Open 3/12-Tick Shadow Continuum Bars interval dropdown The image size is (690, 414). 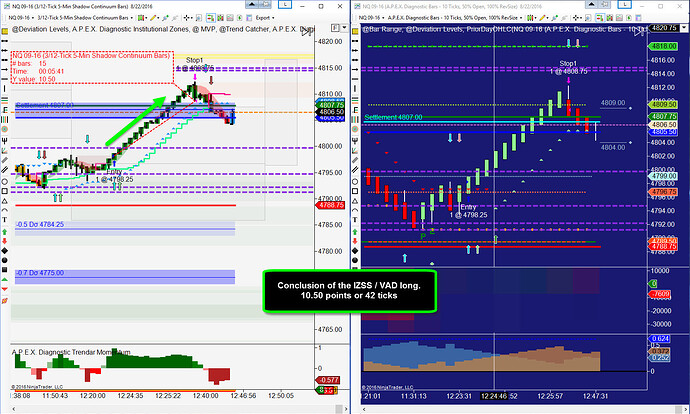click(x=84, y=18)
